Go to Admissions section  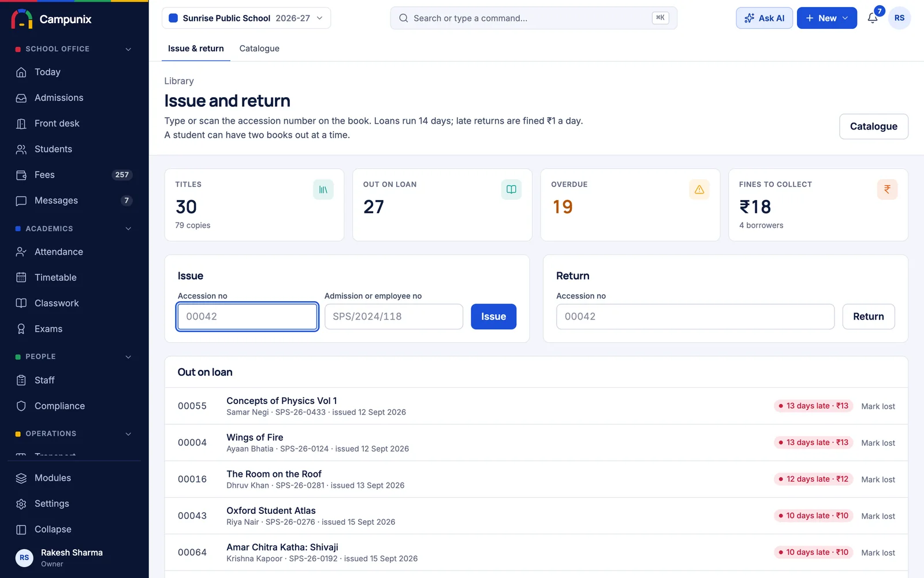(x=74, y=98)
